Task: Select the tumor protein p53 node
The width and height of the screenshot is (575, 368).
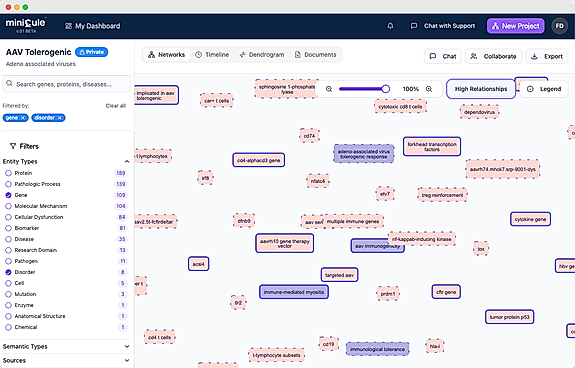Action: pos(509,317)
